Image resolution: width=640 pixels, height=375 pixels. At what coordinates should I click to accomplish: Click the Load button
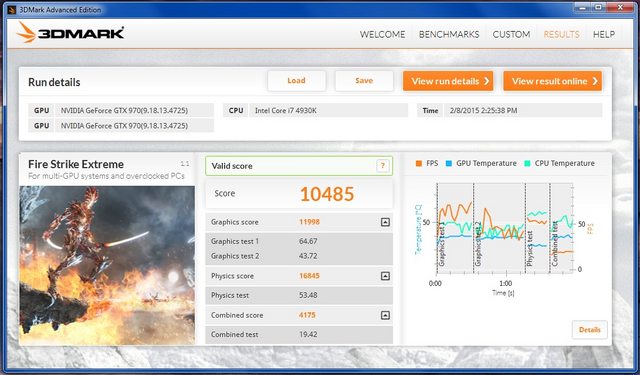tap(297, 81)
